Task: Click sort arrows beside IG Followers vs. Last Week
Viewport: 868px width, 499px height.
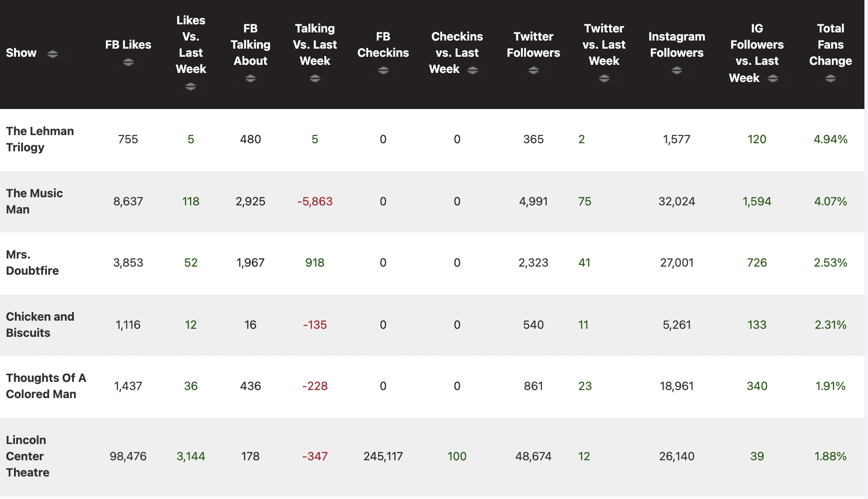Action: (x=773, y=78)
